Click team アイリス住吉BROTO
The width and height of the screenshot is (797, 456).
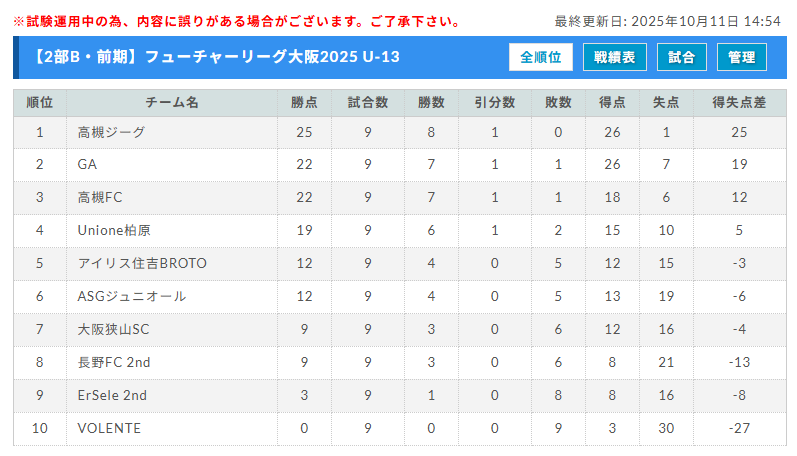click(142, 263)
